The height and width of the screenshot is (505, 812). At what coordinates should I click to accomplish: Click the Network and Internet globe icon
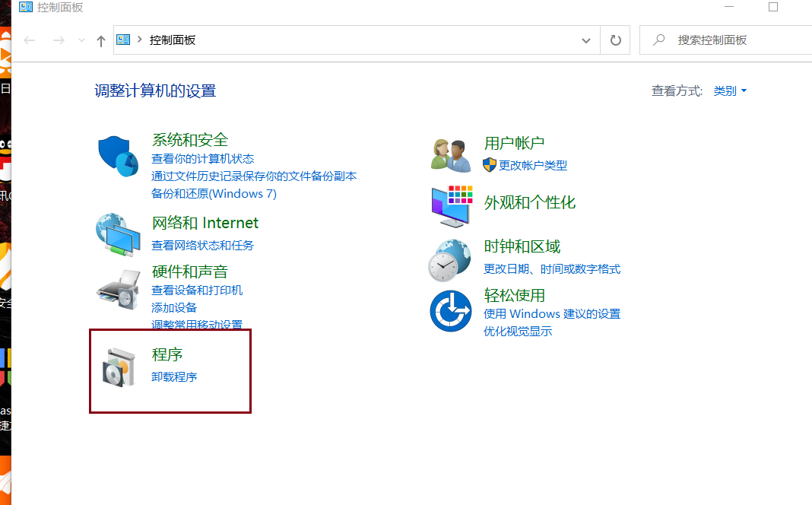tap(118, 235)
